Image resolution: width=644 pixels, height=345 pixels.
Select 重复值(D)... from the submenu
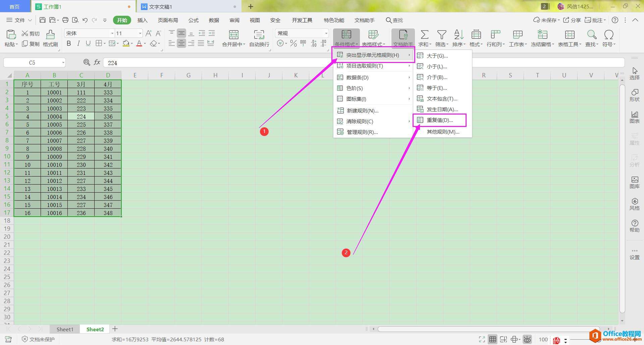439,120
